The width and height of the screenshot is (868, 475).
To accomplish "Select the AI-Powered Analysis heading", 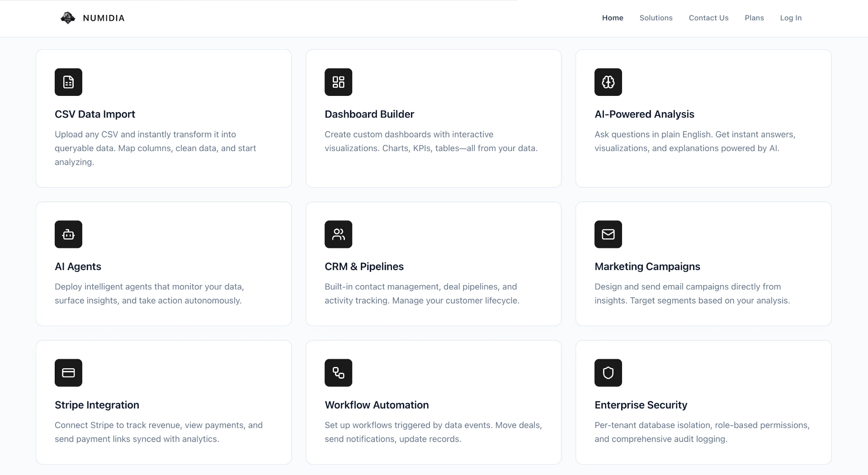I will pyautogui.click(x=644, y=114).
